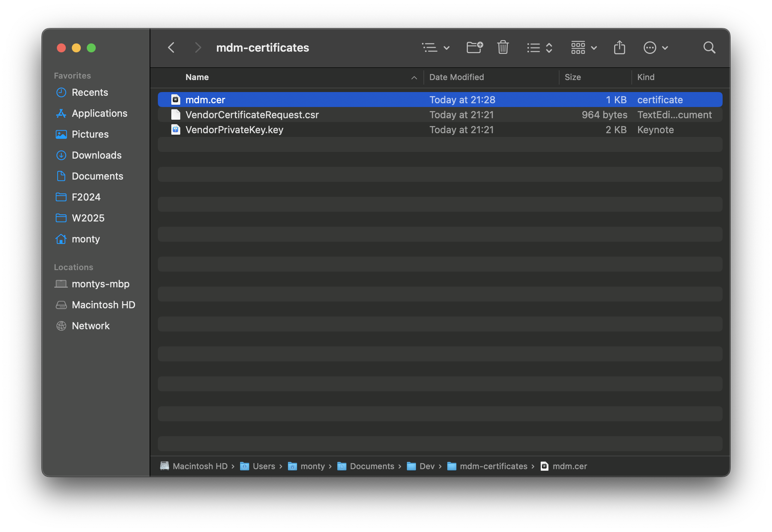Open the view options list dropdown
The width and height of the screenshot is (772, 532).
pyautogui.click(x=435, y=48)
